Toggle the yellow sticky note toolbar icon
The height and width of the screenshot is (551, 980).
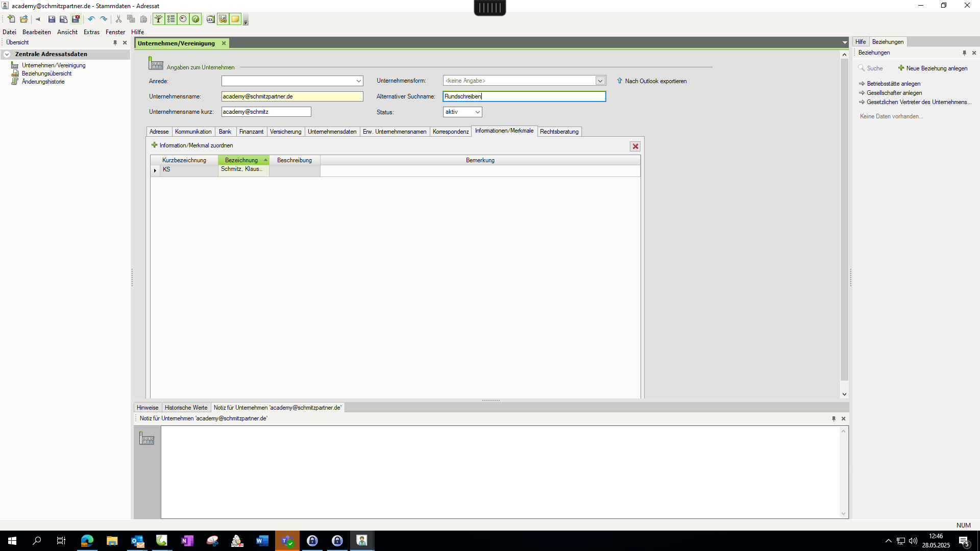click(x=235, y=19)
